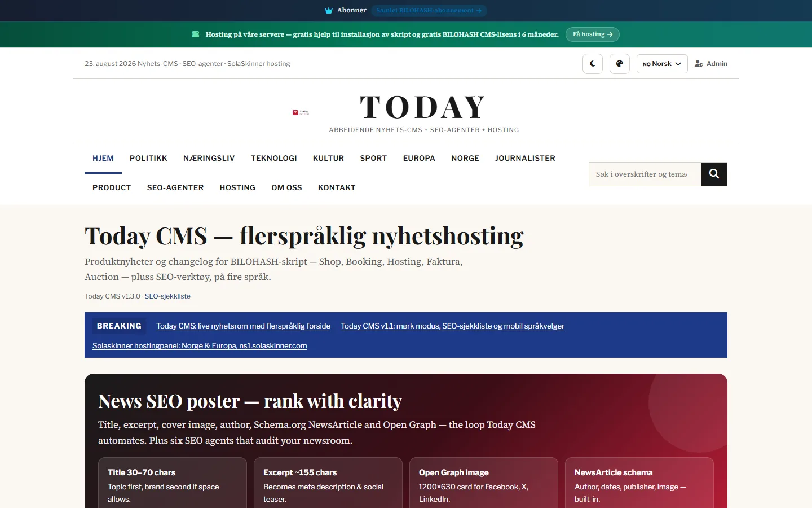Select the TEKNOLOGI menu item
Viewport: 812px width, 508px height.
click(274, 159)
